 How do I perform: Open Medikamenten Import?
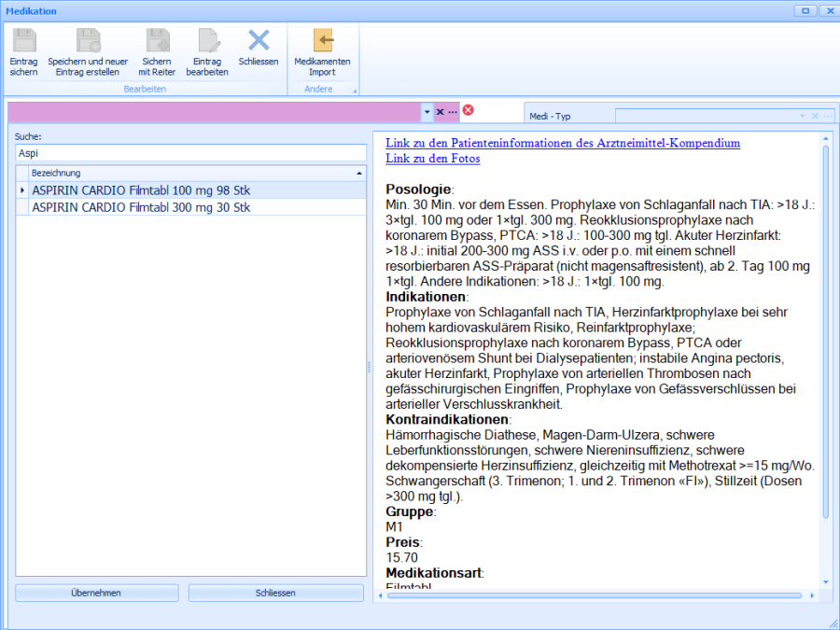coord(323,52)
